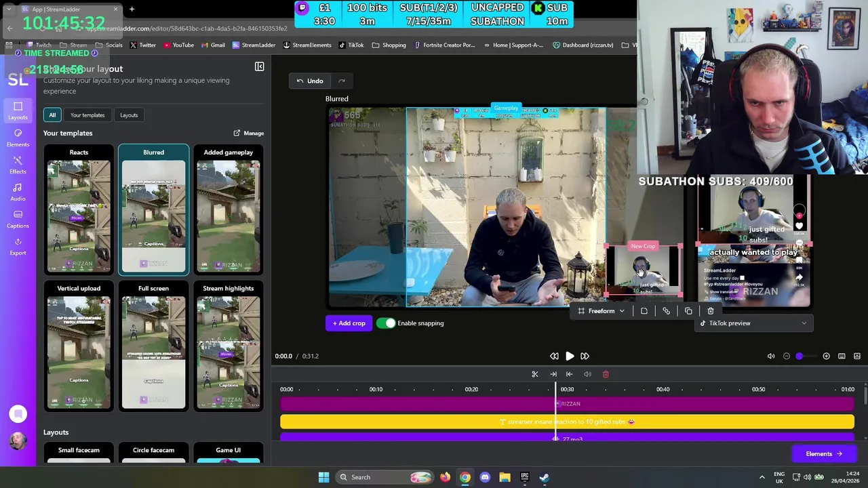Select the Game UI layout
Screen dimensions: 868x488
[x=229, y=454]
